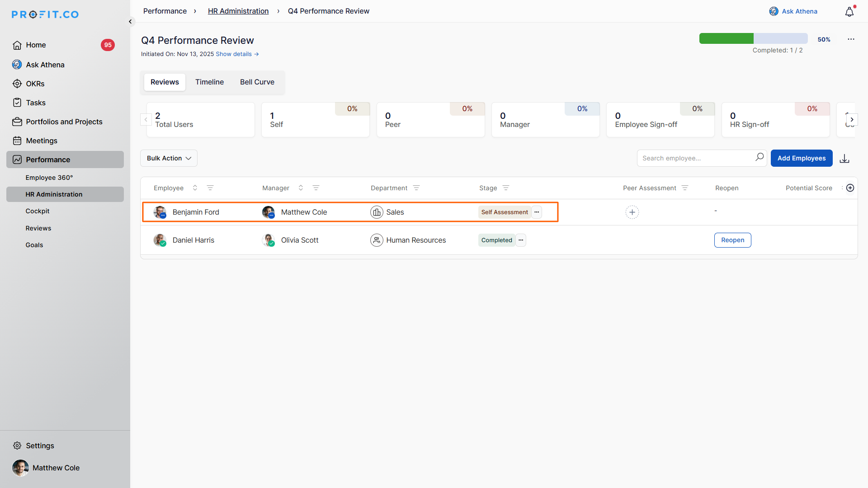The height and width of the screenshot is (488, 868).
Task: Open three-dot menu beside progress bar
Action: pos(851,39)
